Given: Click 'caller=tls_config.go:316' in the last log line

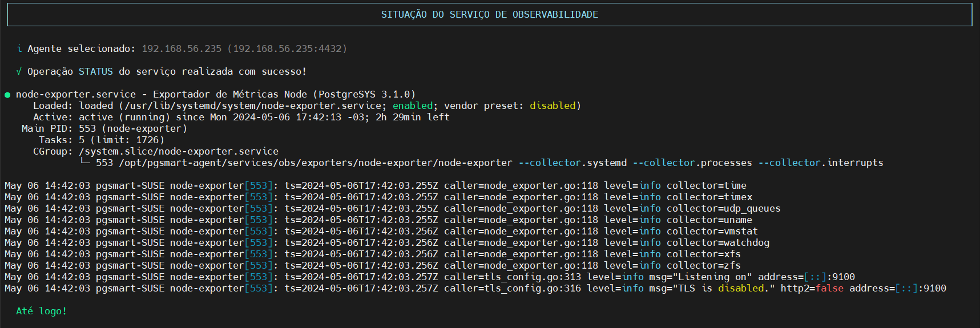Looking at the screenshot, I should pyautogui.click(x=513, y=288).
